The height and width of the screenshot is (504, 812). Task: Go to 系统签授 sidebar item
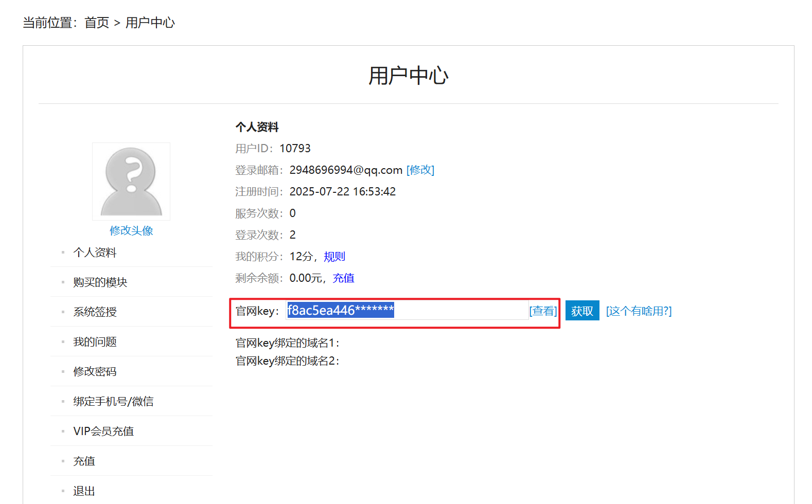coord(95,312)
